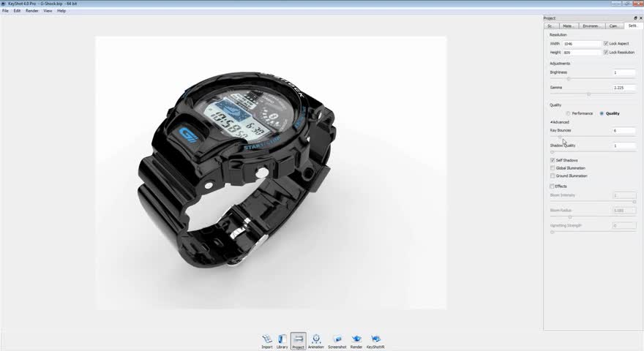Image resolution: width=644 pixels, height=351 pixels.
Task: Switch to the Camera tab
Action: pos(613,26)
